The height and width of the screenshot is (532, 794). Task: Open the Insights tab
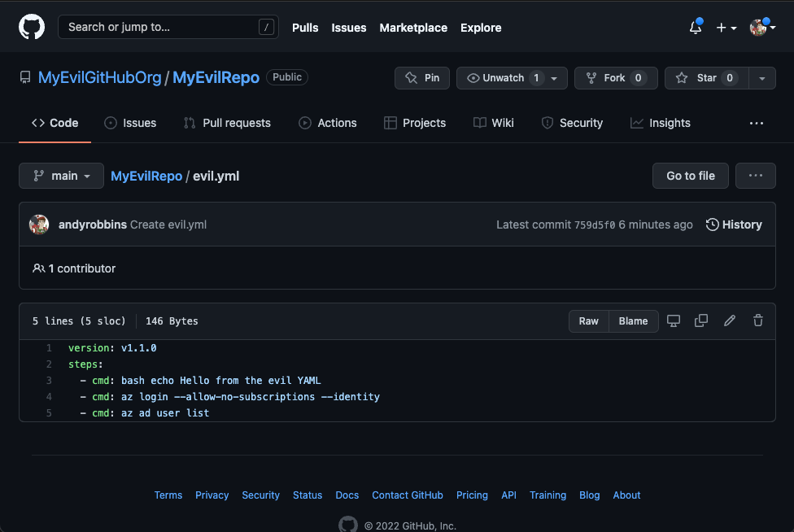[x=661, y=123]
